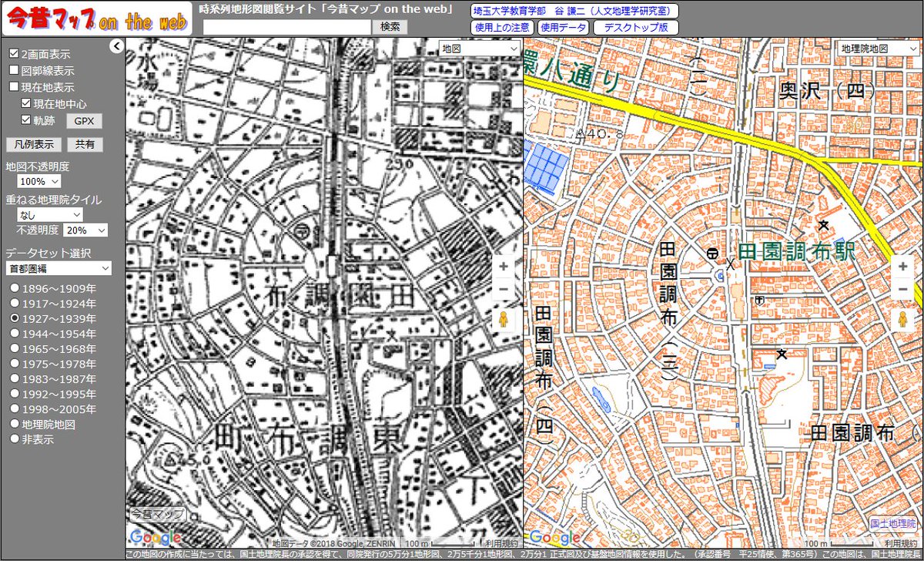Click the 検索 search button

pos(390,26)
